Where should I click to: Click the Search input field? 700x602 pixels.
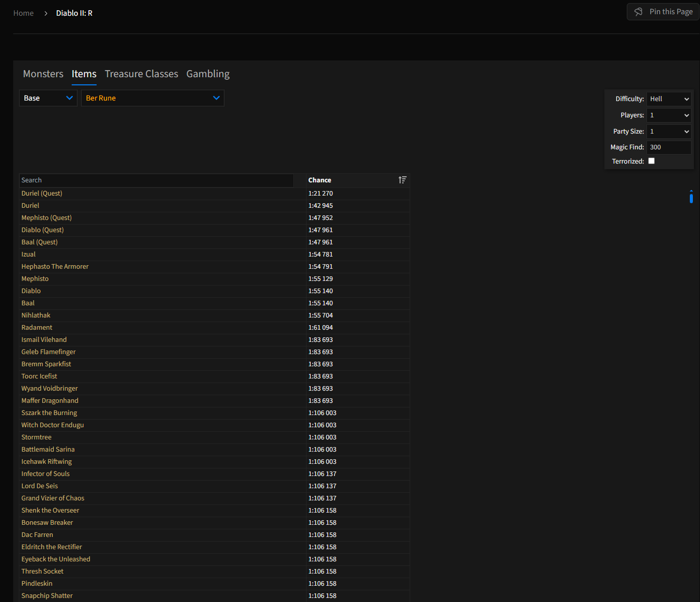click(x=157, y=180)
